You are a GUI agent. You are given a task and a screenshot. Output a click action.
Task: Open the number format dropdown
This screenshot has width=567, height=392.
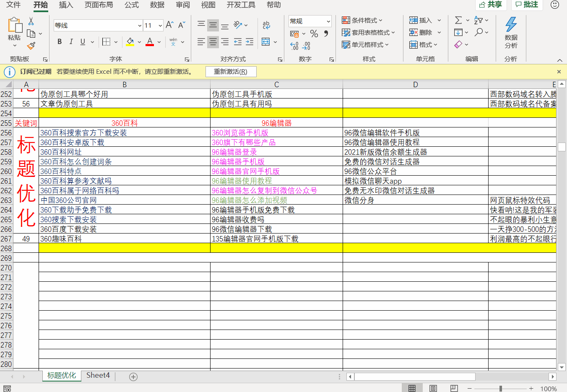coord(328,21)
